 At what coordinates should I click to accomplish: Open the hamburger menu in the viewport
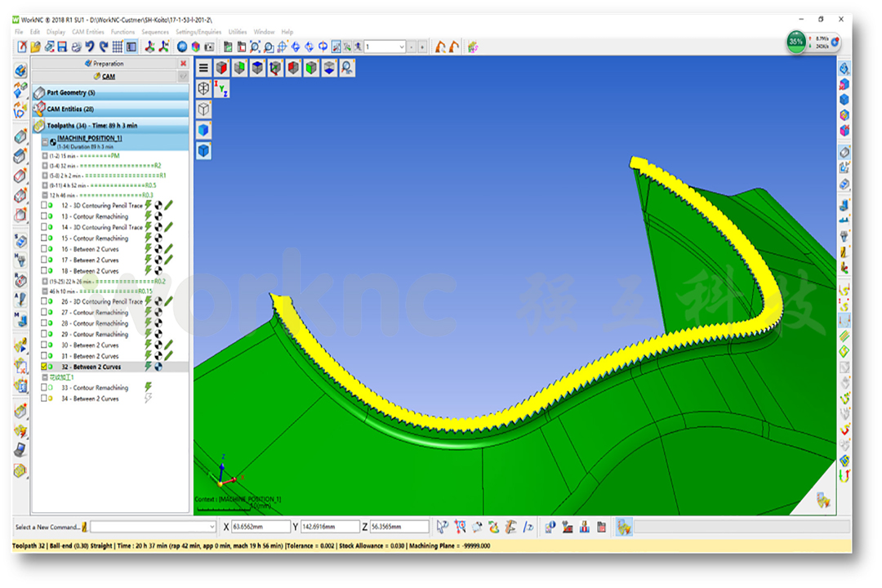203,68
